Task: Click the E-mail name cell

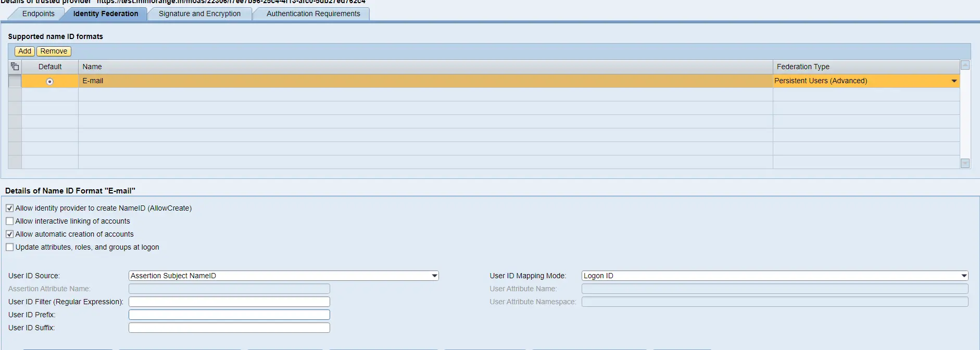Action: 425,81
